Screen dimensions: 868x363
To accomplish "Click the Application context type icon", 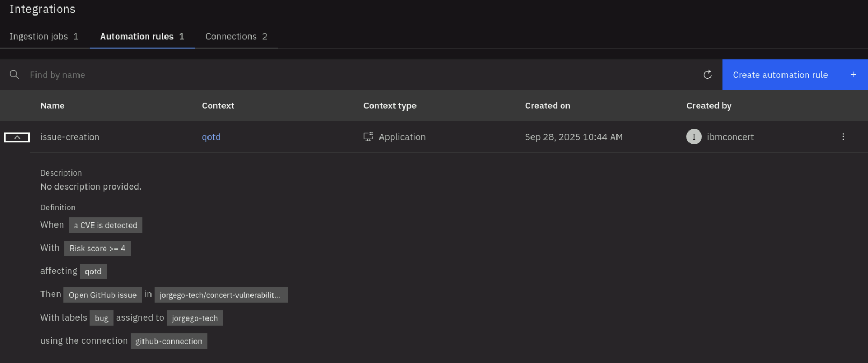I will [x=368, y=137].
